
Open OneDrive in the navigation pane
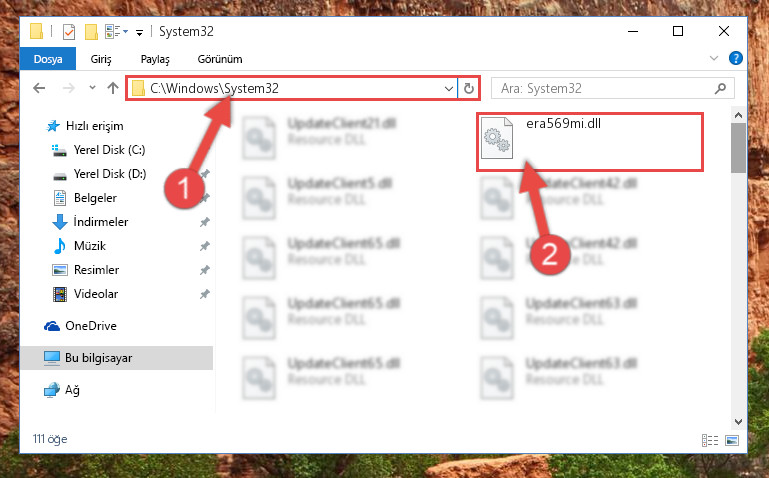tap(91, 326)
